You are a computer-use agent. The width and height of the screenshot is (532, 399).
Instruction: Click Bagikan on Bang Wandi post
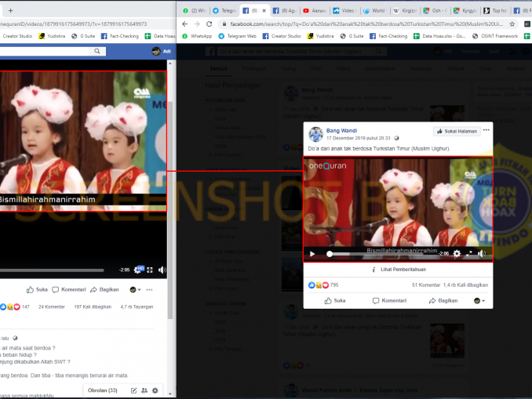443,301
